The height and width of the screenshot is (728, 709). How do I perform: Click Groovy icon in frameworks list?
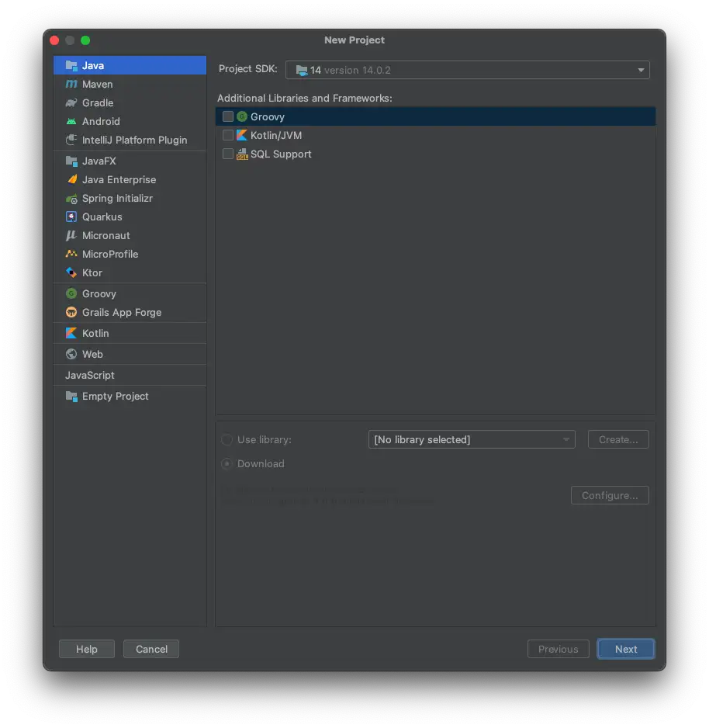[242, 116]
